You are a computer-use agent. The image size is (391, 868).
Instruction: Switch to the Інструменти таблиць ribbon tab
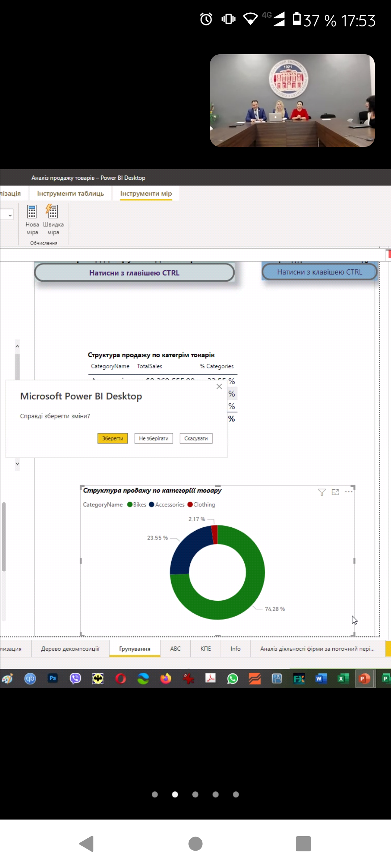tap(70, 193)
